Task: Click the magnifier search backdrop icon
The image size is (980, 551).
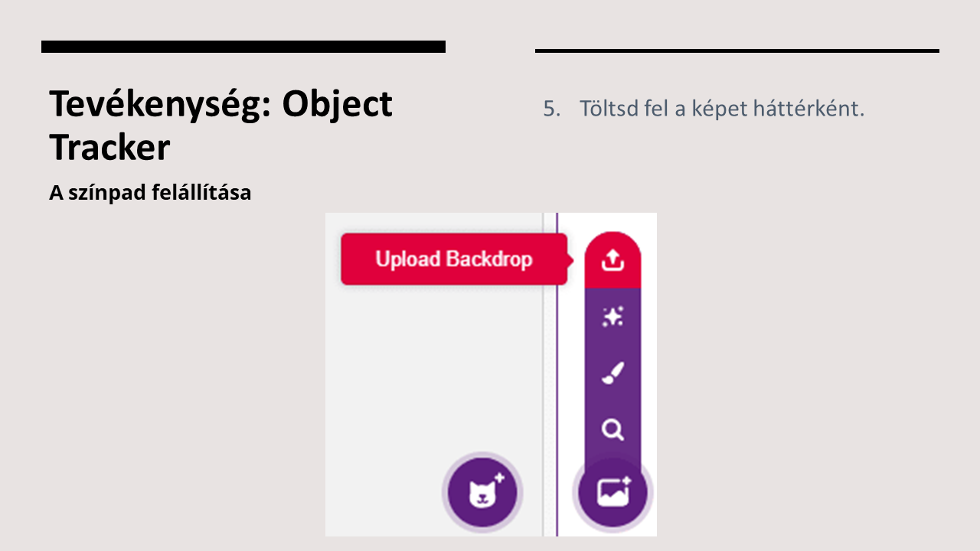Action: click(612, 430)
